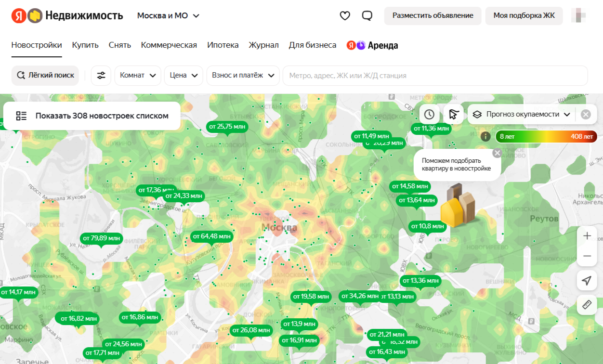The height and width of the screenshot is (364, 603).
Task: Show heatmap legend info icon
Action: (485, 136)
